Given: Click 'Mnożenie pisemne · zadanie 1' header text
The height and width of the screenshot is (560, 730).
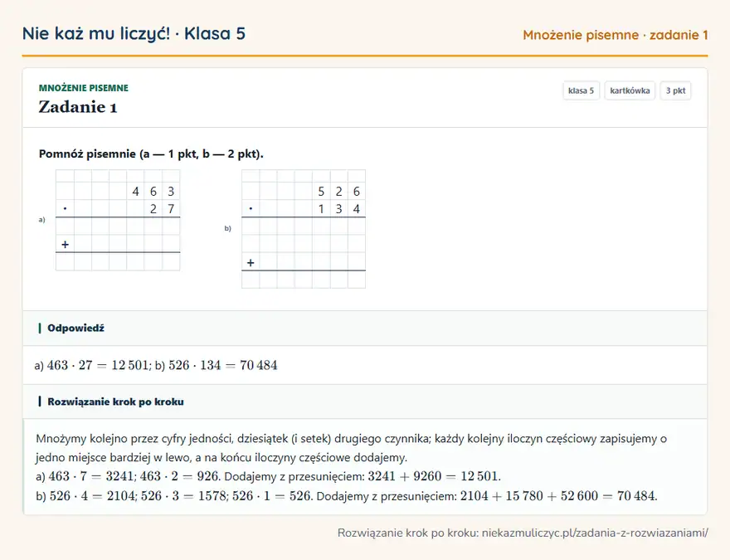Looking at the screenshot, I should coord(615,35).
